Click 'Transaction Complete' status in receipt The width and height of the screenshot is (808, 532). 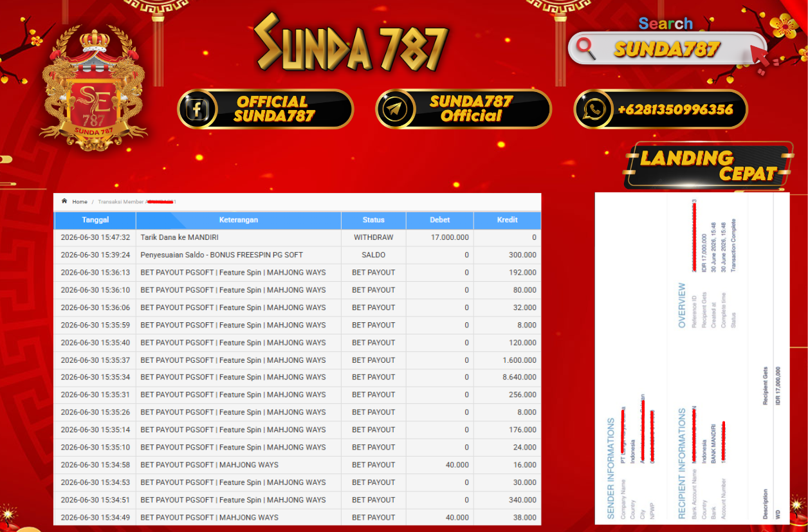point(733,246)
